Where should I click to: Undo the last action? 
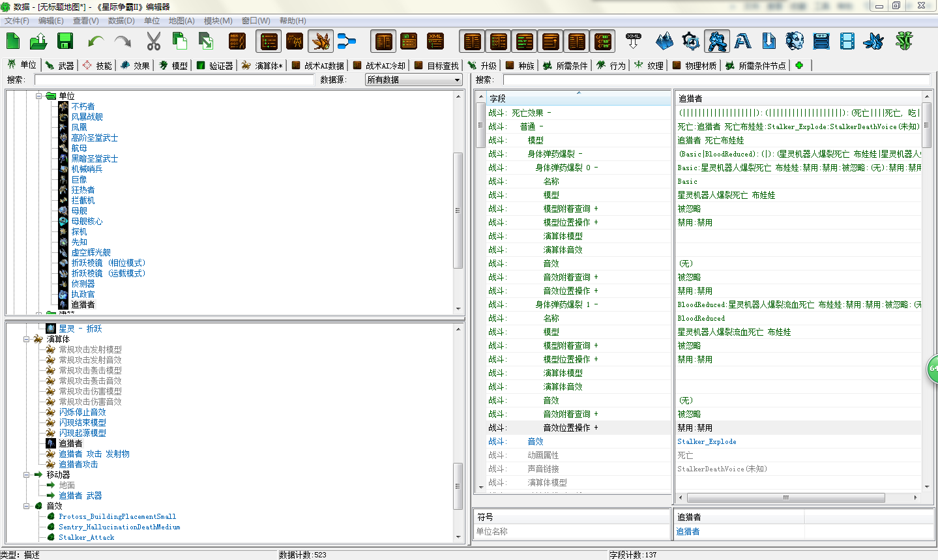pos(96,42)
